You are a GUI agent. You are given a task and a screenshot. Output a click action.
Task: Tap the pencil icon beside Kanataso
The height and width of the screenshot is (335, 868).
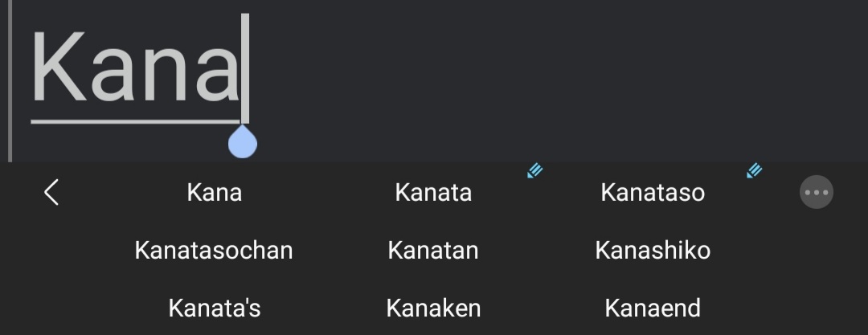(754, 170)
